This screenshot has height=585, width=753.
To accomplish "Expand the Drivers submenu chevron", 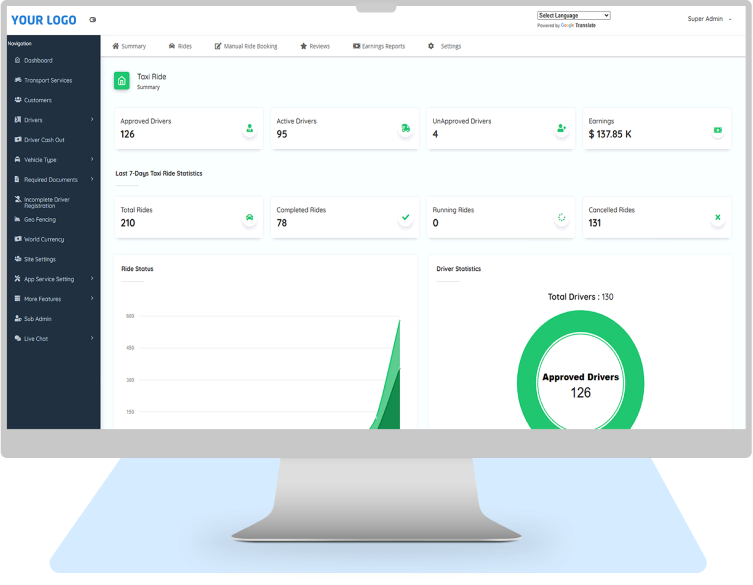I will point(92,120).
